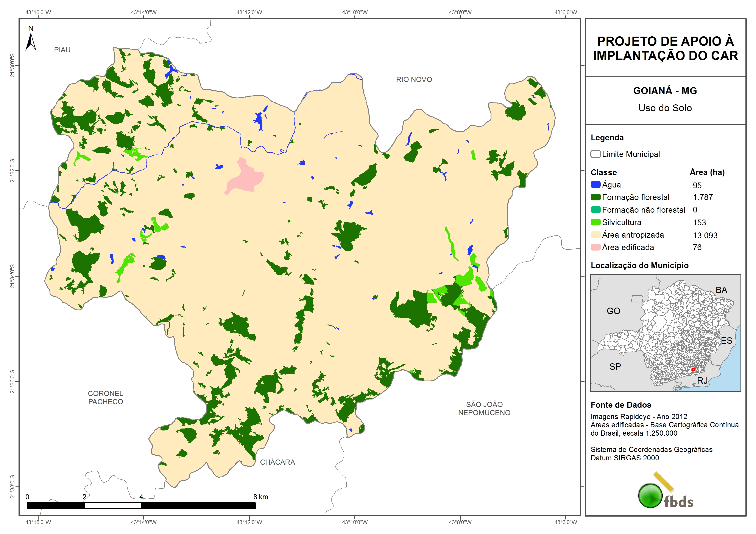Click the 8 km scale bar label
Viewport: 756px width, 534px height.
(260, 497)
